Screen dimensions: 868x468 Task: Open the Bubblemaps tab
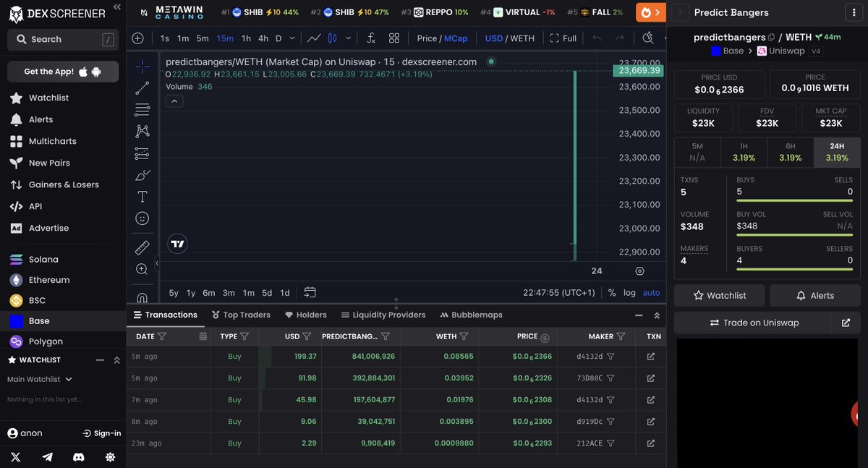click(471, 315)
